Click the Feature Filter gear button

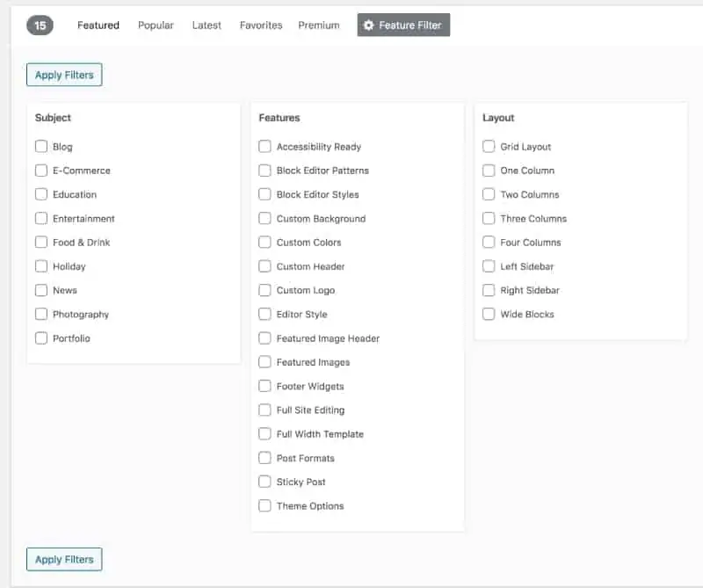pyautogui.click(x=403, y=25)
